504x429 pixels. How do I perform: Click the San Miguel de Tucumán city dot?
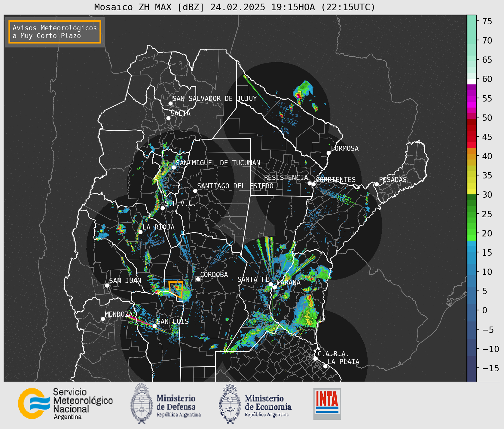click(173, 167)
